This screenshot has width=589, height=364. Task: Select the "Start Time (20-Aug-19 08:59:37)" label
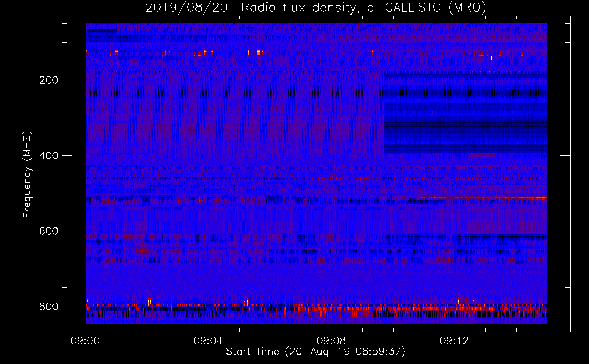316,352
